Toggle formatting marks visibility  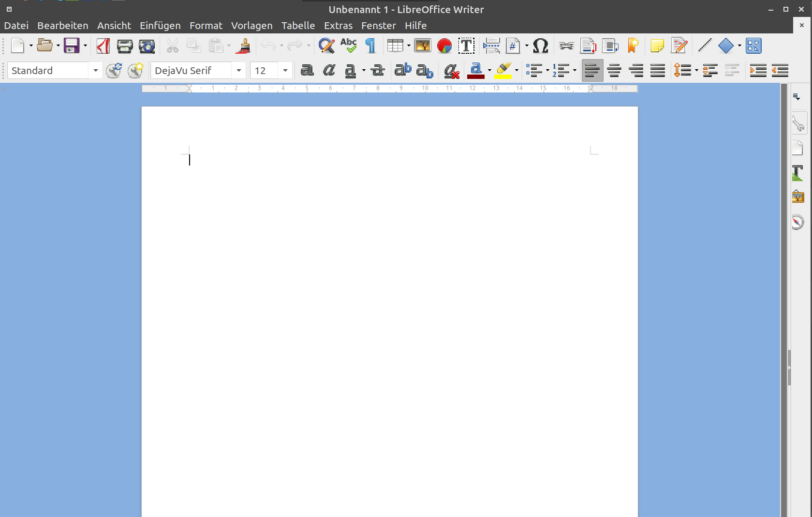click(x=370, y=46)
